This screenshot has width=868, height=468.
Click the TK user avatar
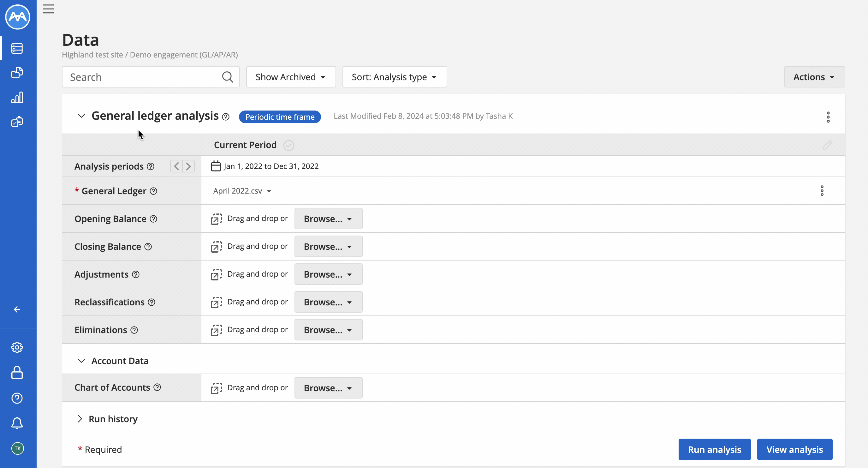tap(18, 448)
